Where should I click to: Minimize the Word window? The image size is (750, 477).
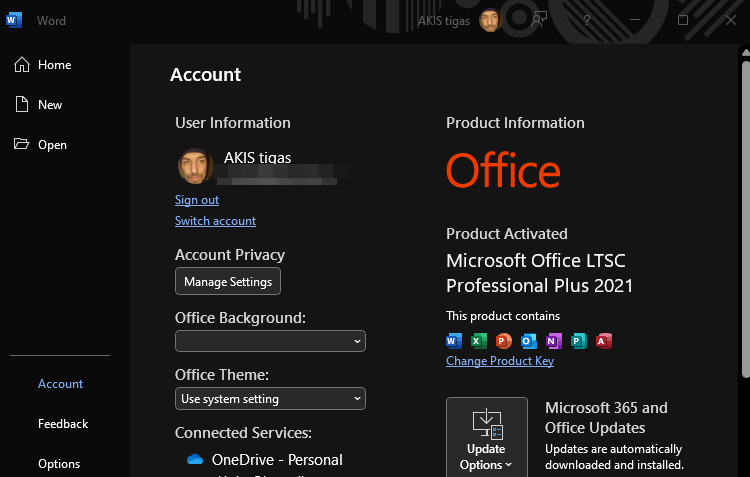point(635,20)
